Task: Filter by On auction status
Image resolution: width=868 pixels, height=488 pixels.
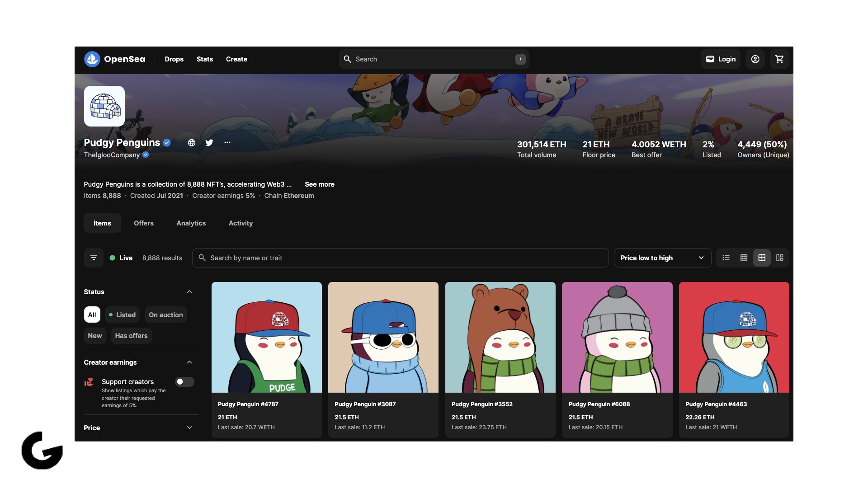Action: 166,315
